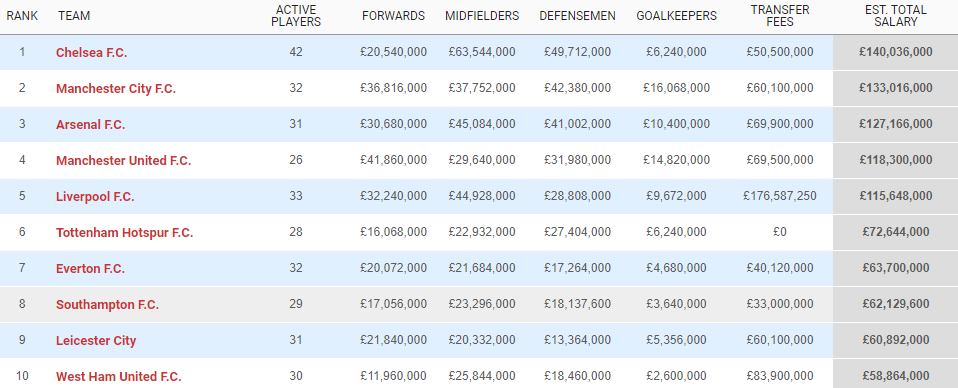This screenshot has width=958, height=388.
Task: Sort by Est. Total Salary header
Action: point(896,16)
